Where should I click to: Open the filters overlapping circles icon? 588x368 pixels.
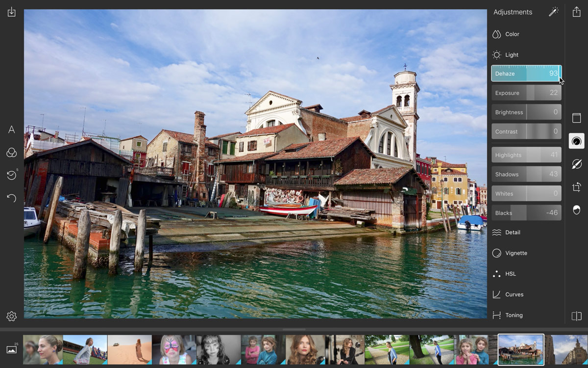(x=12, y=153)
